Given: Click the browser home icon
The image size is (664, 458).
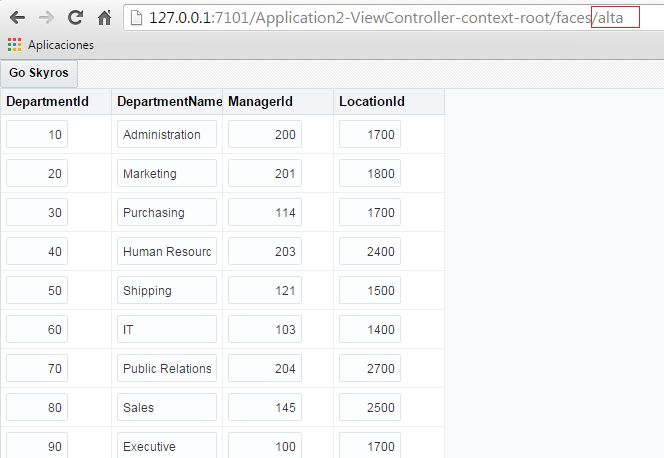Looking at the screenshot, I should 104,17.
